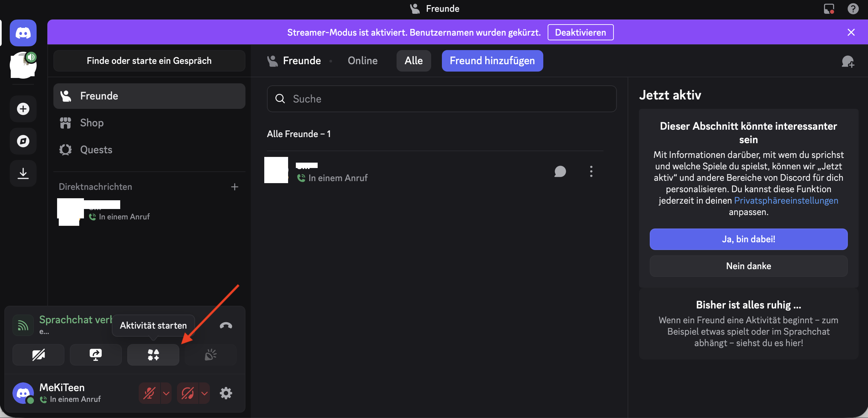
Task: Message the friend via speech bubble icon
Action: 560,171
